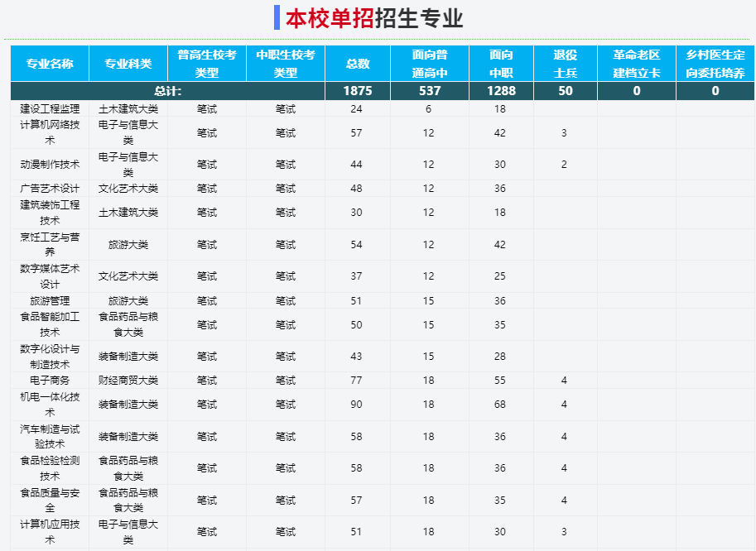This screenshot has width=756, height=551.
Task: Click value 55 in 电子商务 row
Action: (x=500, y=381)
